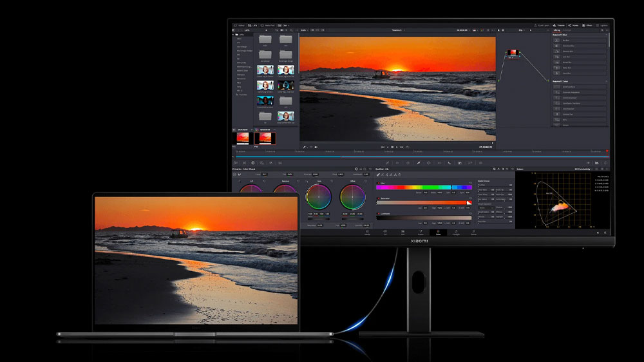Collapse the LUTs root folder tree
The image size is (644, 362).
coord(233,35)
